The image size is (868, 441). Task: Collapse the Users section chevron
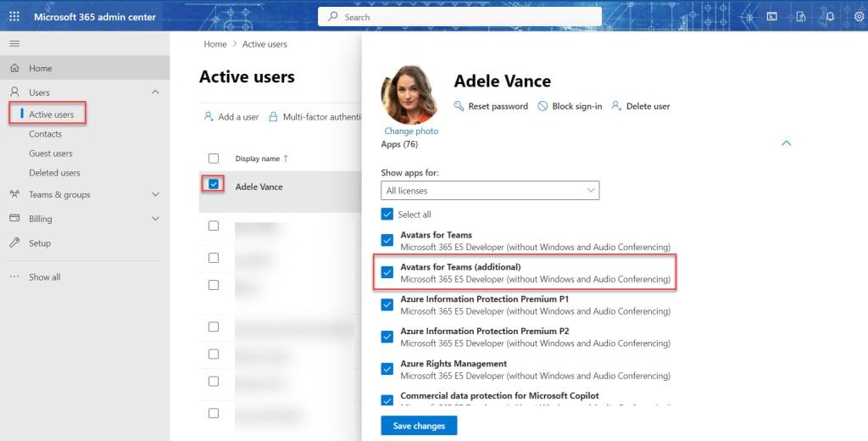point(155,92)
